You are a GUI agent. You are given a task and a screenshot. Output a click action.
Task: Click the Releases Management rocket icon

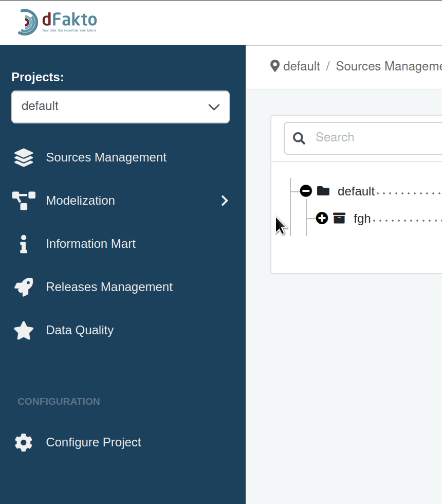(x=24, y=287)
